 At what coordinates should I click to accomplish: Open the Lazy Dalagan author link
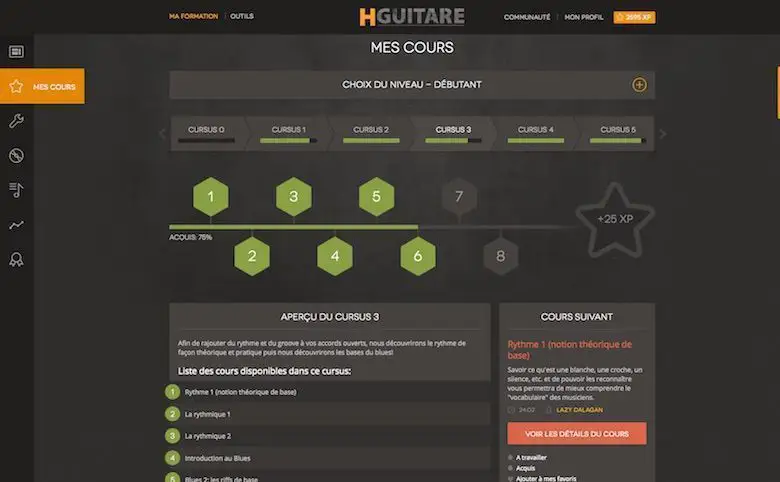580,410
